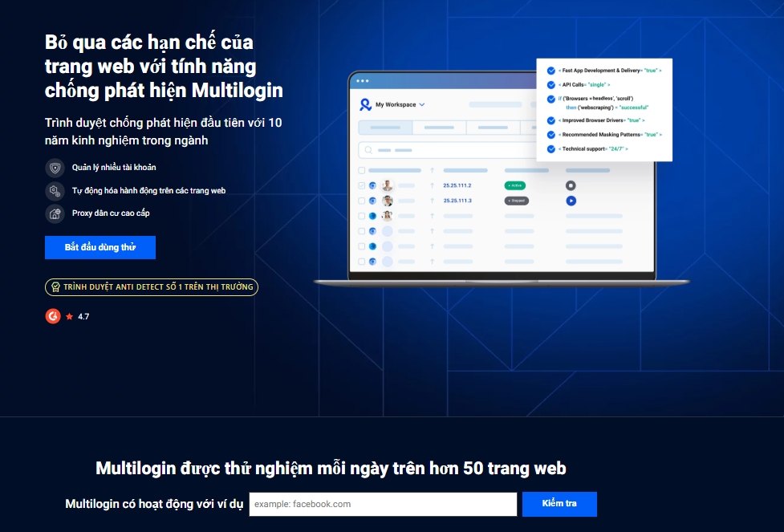Click the Quản lý nhiều tài khoản text
The height and width of the screenshot is (532, 784).
[114, 168]
